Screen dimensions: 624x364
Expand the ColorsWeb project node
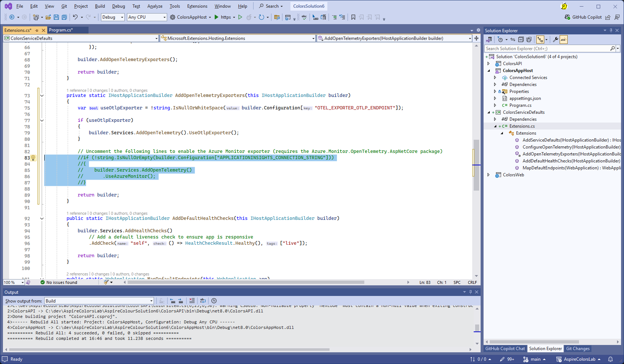coord(489,175)
